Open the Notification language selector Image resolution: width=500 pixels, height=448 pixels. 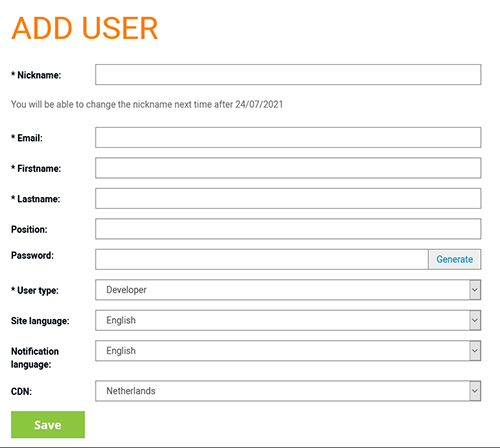point(288,351)
